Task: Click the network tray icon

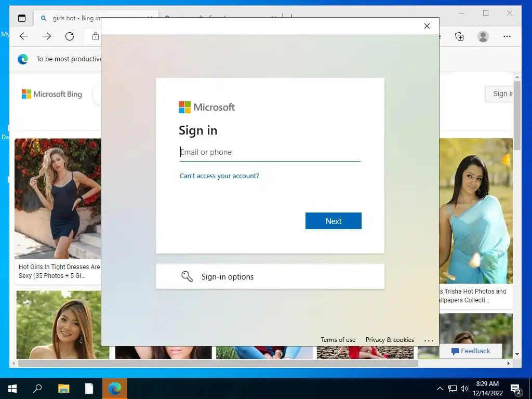Action: [x=453, y=389]
